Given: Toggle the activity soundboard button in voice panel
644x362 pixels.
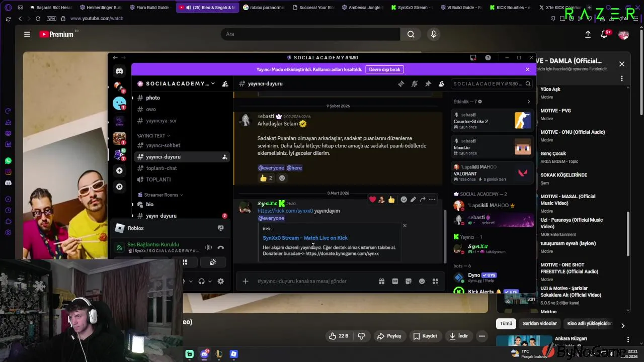Looking at the screenshot, I should tap(213, 262).
